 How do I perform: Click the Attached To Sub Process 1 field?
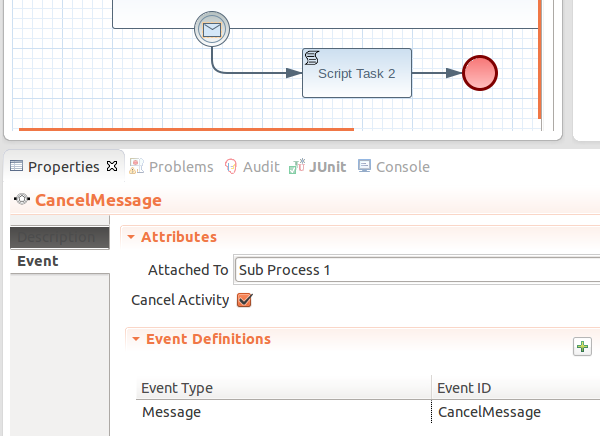pyautogui.click(x=415, y=270)
